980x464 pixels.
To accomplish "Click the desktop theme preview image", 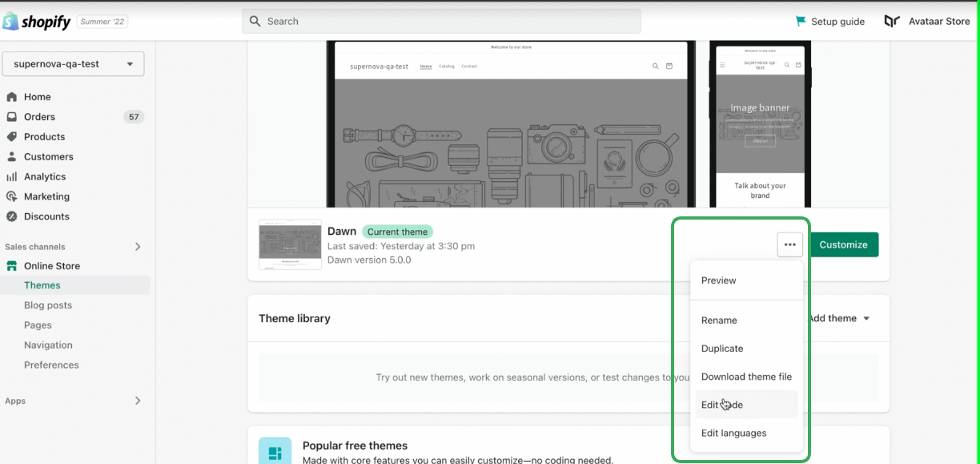I will (x=512, y=124).
